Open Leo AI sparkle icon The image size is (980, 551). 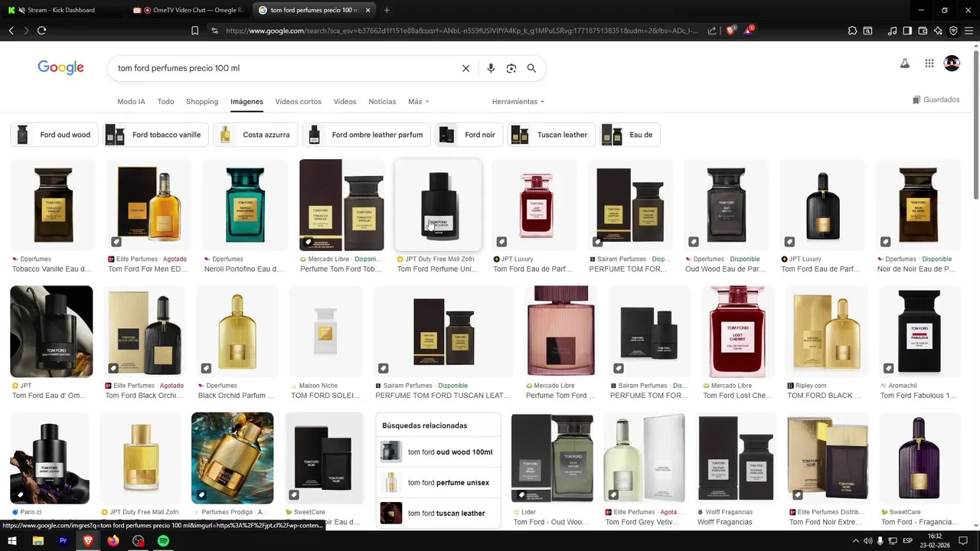pos(938,31)
